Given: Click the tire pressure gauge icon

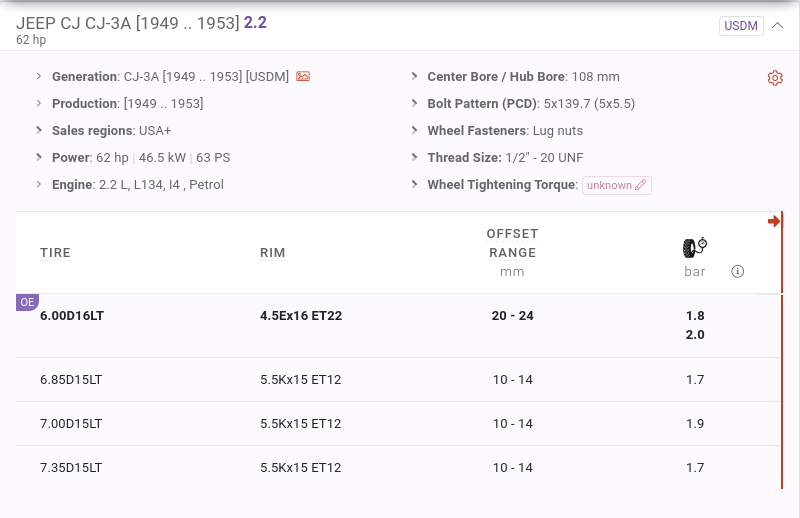Looking at the screenshot, I should (x=695, y=248).
